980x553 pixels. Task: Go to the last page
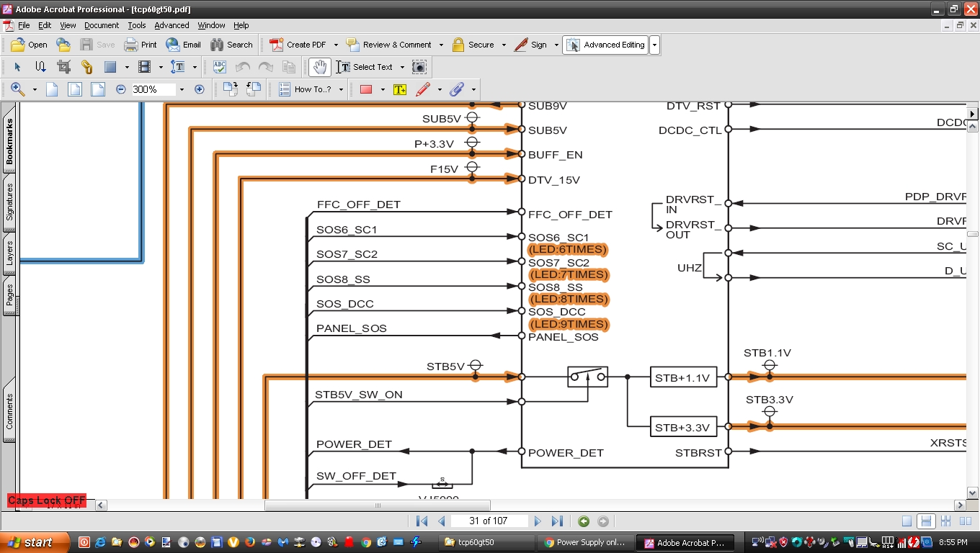click(x=557, y=521)
